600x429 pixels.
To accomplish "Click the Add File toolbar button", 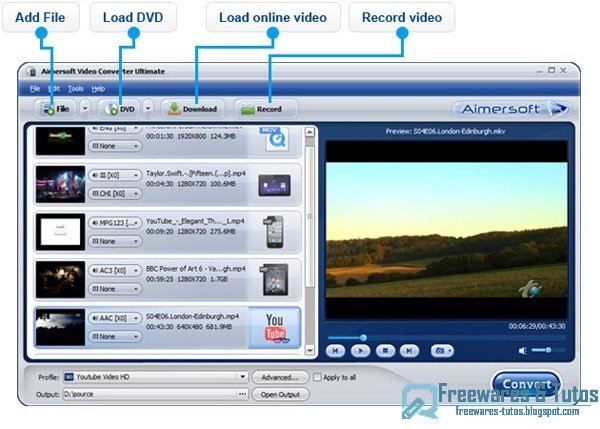I will [55, 109].
